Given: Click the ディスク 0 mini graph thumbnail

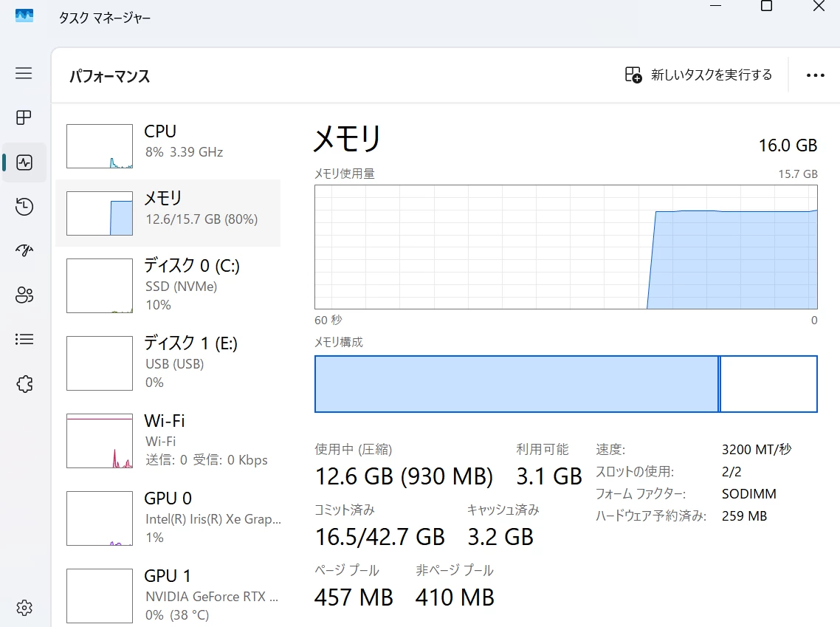Looking at the screenshot, I should [100, 286].
